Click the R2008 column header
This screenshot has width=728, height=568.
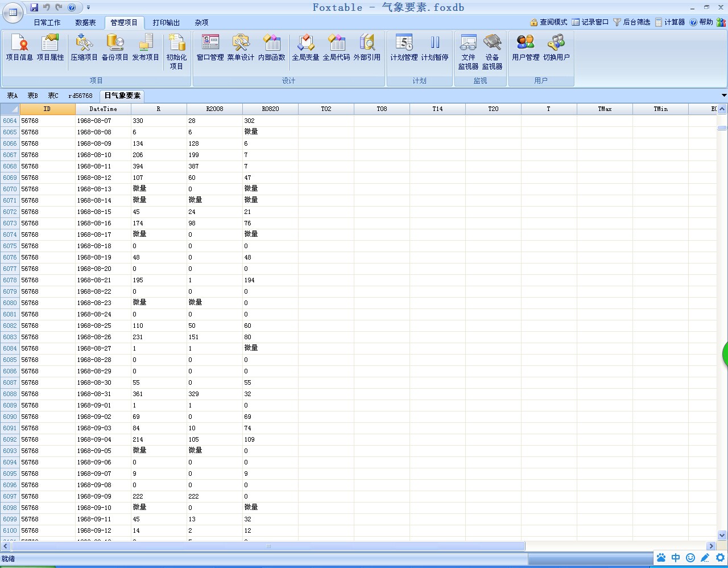214,109
